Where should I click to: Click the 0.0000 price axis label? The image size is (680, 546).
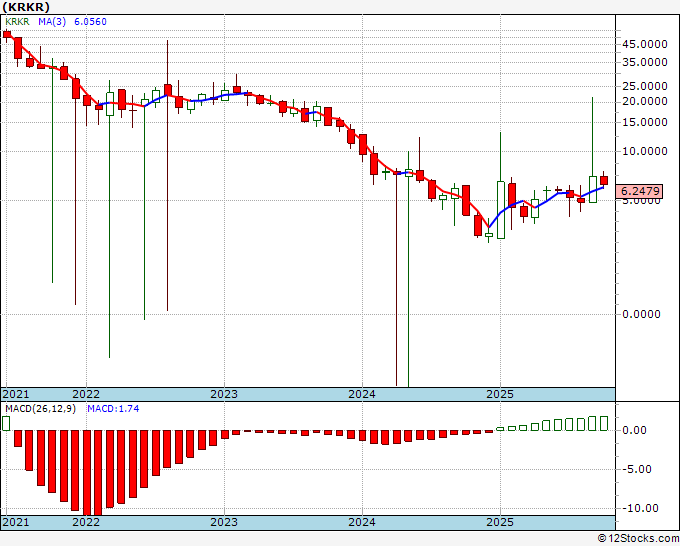[x=641, y=314]
